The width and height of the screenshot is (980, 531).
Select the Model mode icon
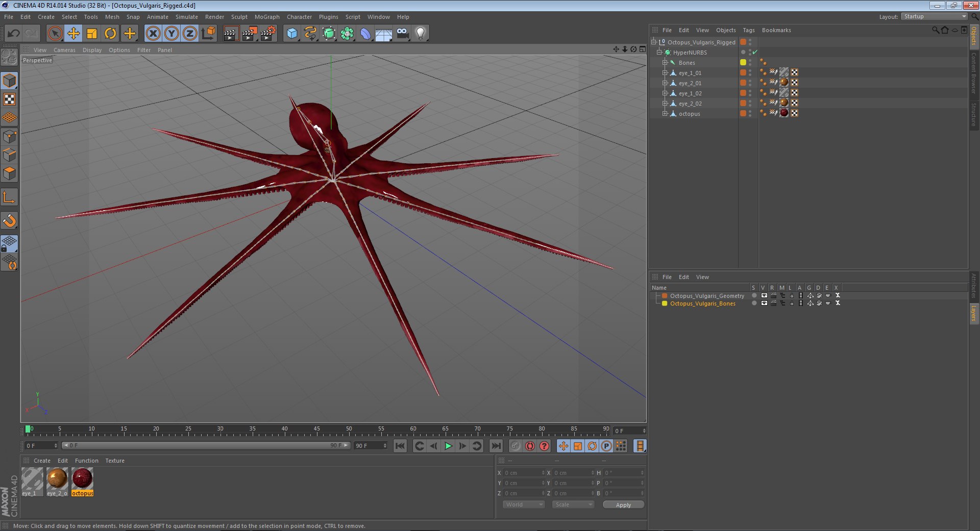tap(9, 81)
